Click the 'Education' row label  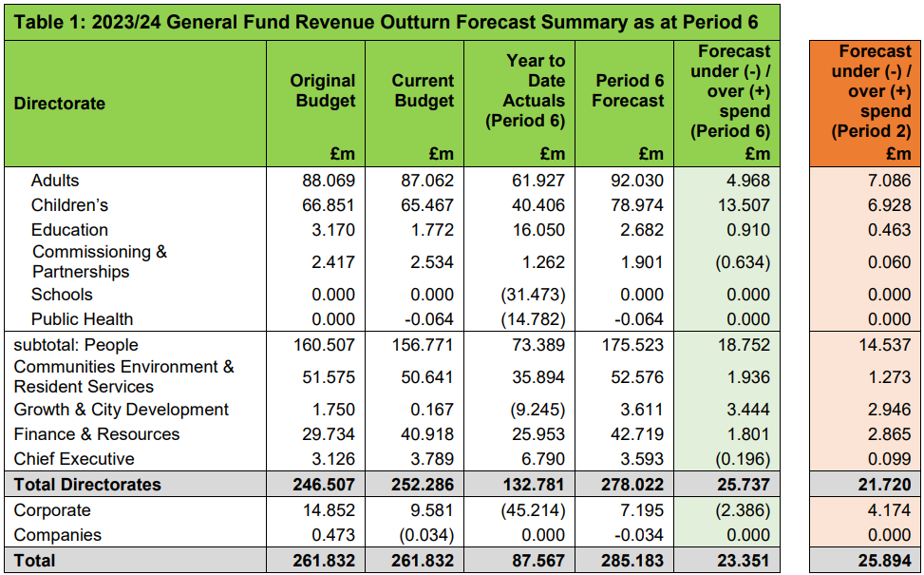coord(69,230)
